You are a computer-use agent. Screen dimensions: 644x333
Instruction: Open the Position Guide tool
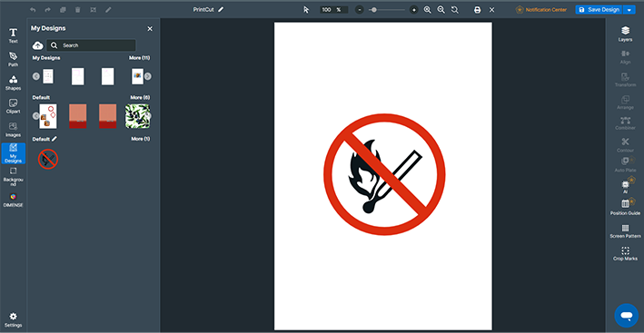coord(625,207)
